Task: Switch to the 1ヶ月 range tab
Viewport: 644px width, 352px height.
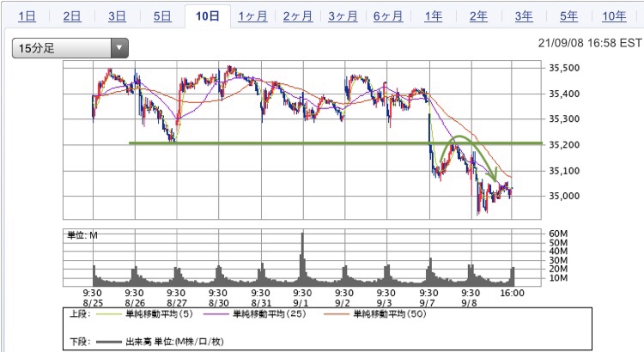Action: pyautogui.click(x=252, y=16)
